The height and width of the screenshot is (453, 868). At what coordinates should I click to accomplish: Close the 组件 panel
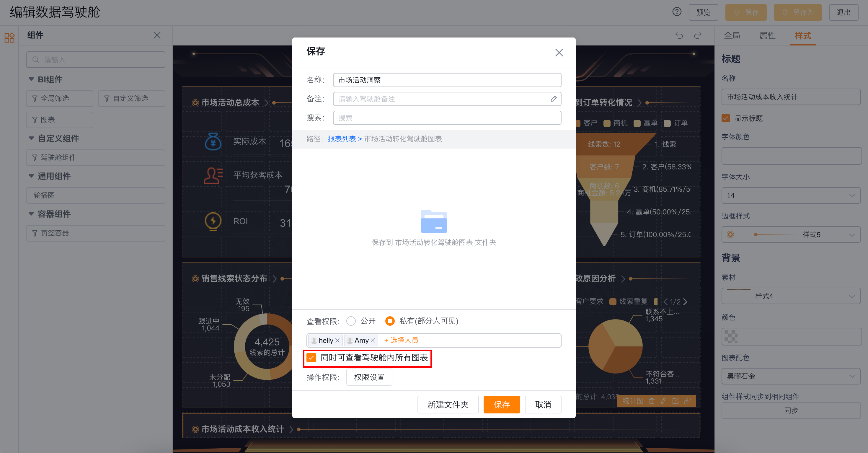tap(157, 35)
